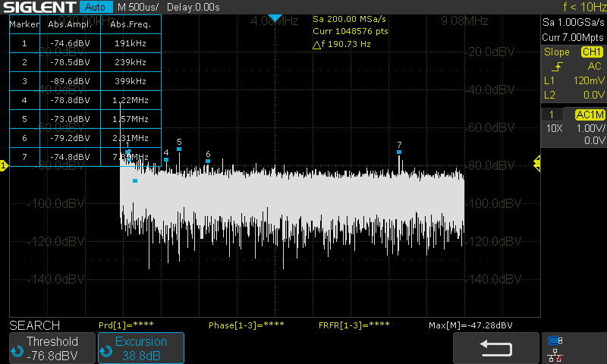Click the 1.00V/ vertical scale value
Image resolution: width=607 pixels, height=364 pixels.
tap(590, 128)
